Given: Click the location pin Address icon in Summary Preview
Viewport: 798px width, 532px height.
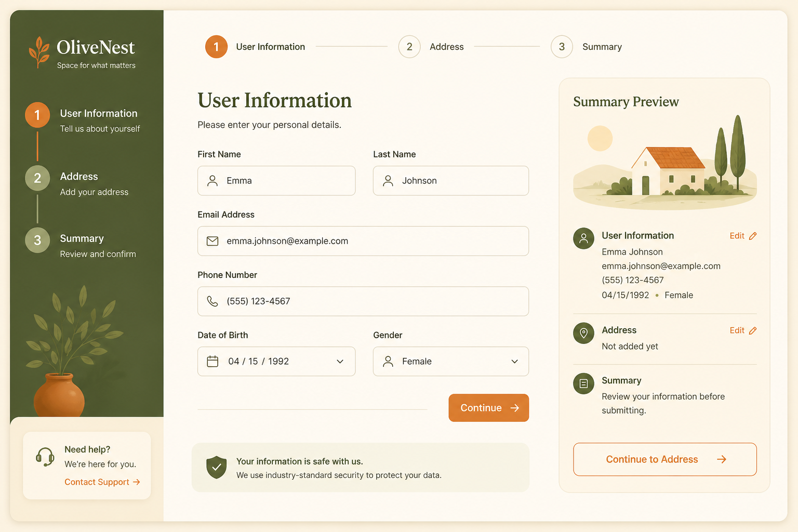Looking at the screenshot, I should pos(583,333).
